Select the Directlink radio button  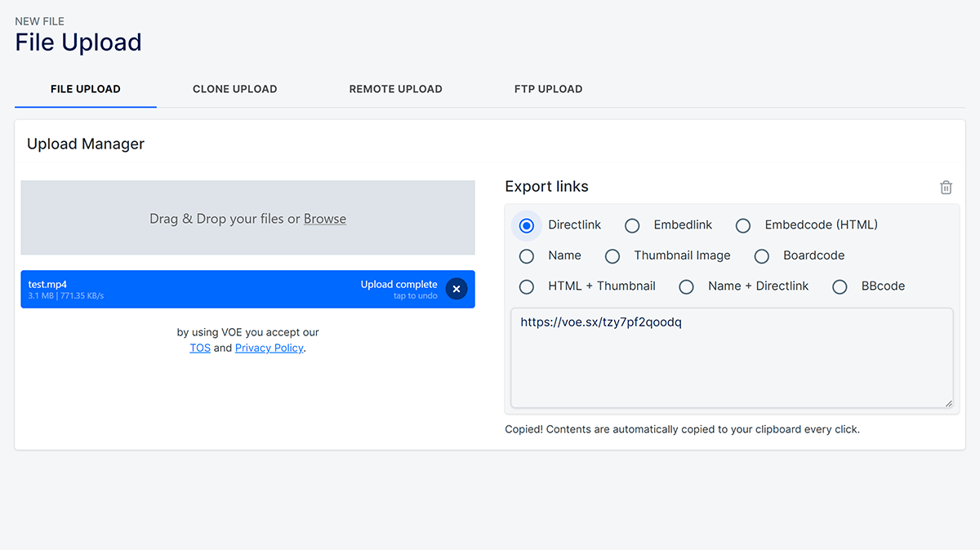(x=527, y=225)
